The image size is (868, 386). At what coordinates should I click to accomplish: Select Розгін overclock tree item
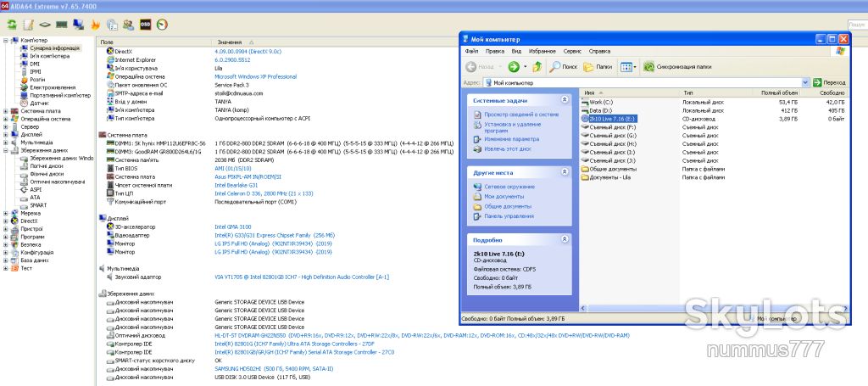tap(37, 80)
